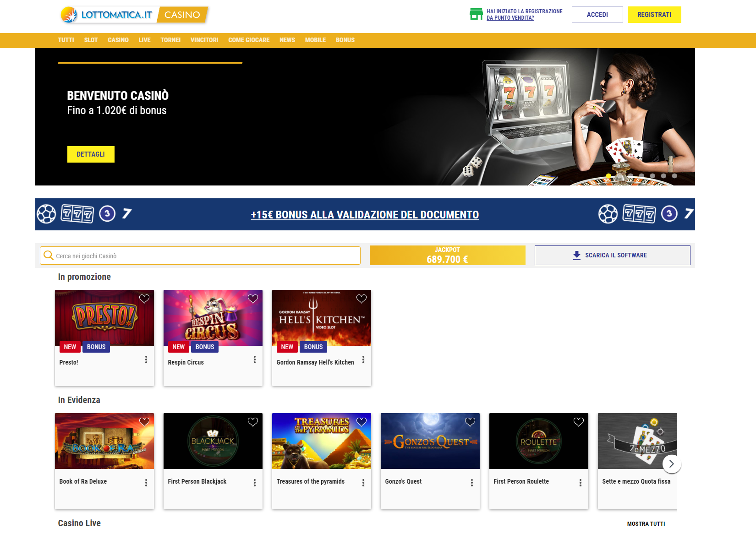Open the LIVE navigation item
Screen dimensions: 756x534
coord(144,40)
